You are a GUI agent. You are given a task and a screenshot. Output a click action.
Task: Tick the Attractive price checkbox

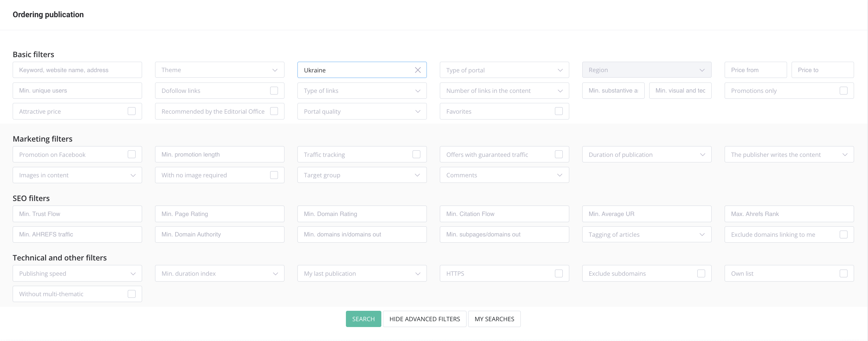(x=132, y=111)
